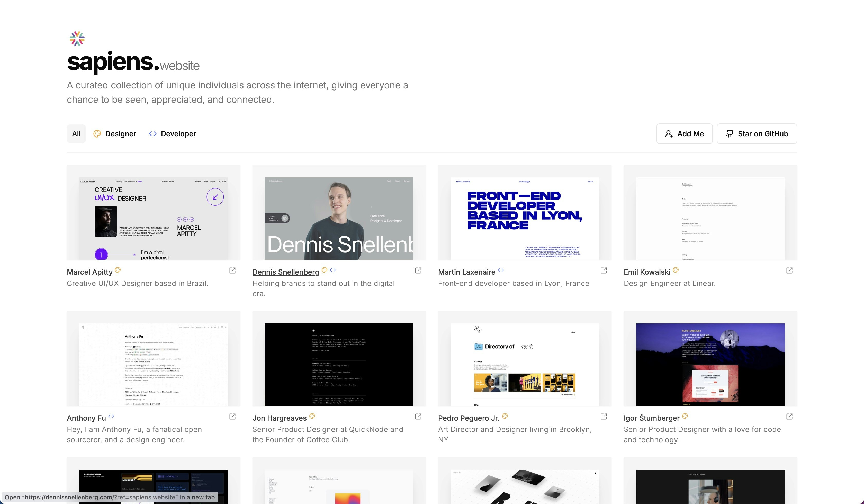Viewport: 864px width, 504px height.
Task: Open external link icon for Jon Hargreaves
Action: point(418,417)
